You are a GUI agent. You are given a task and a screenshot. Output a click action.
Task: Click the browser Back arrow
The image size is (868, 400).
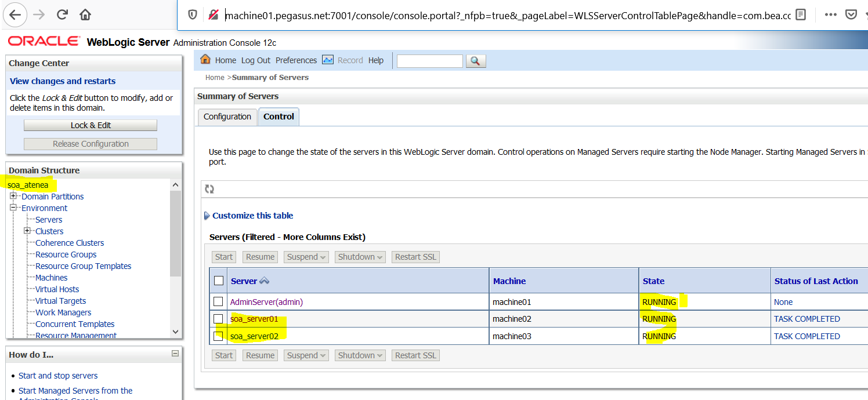[x=15, y=14]
